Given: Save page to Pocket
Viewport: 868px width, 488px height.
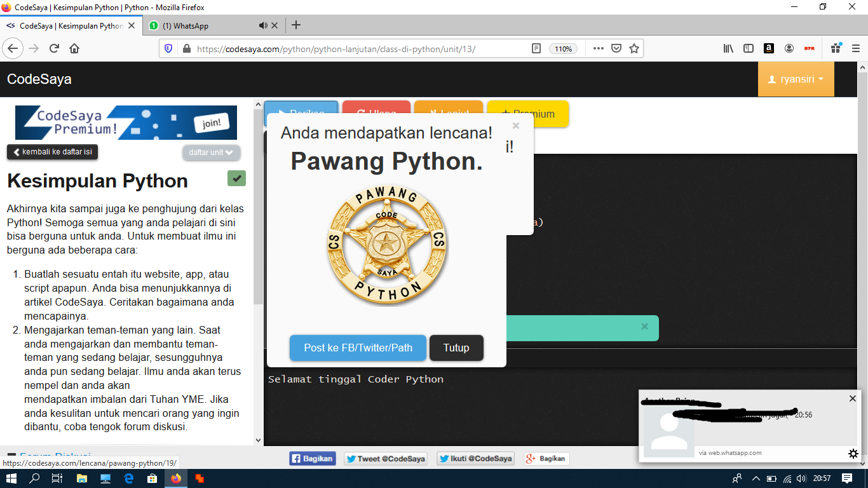Looking at the screenshot, I should coord(616,48).
